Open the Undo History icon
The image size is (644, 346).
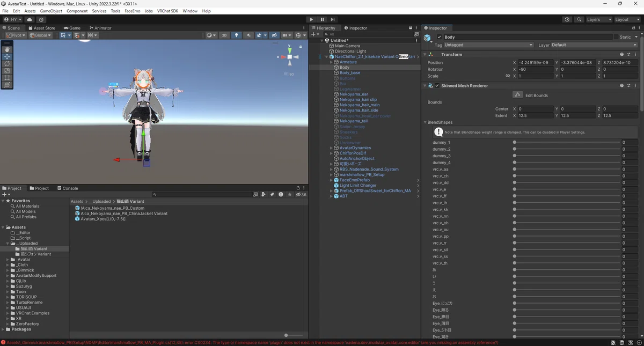coord(567,19)
